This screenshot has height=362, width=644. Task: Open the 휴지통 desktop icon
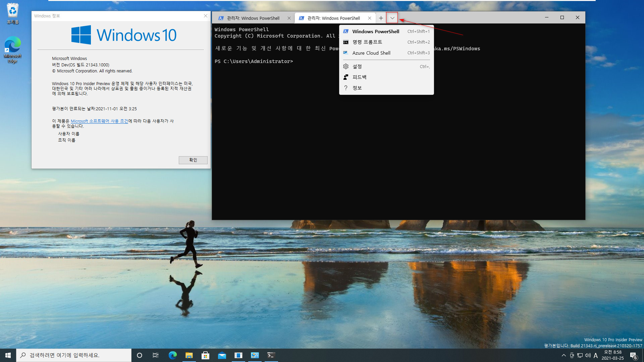click(x=13, y=13)
